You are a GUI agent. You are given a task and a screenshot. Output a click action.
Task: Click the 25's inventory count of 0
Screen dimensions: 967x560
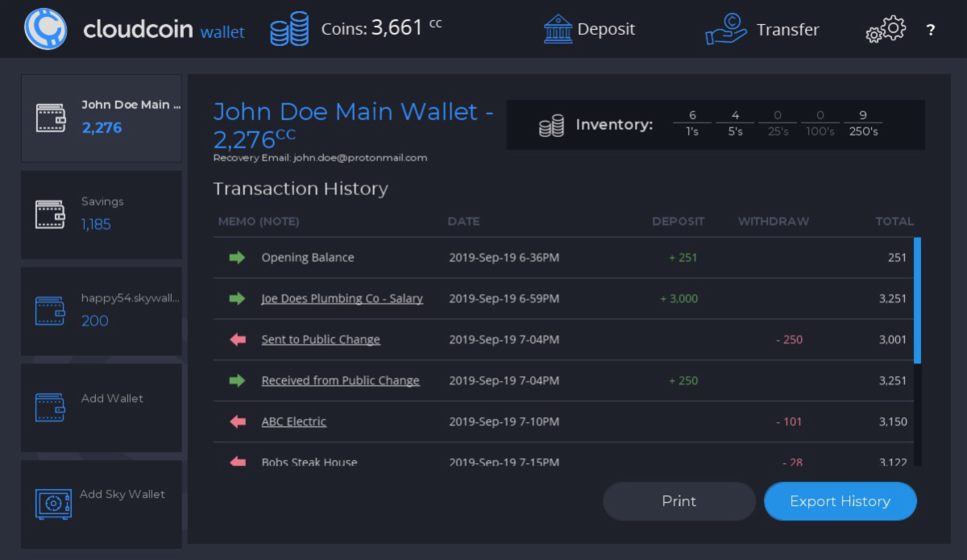(778, 115)
